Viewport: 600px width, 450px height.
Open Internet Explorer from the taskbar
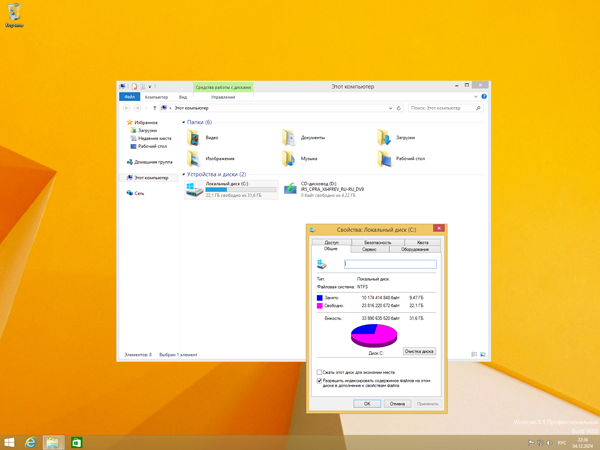pyautogui.click(x=30, y=443)
